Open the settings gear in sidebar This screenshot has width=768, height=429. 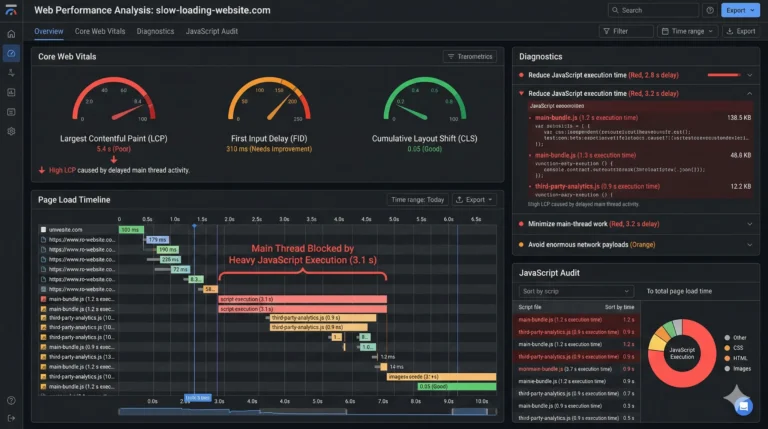[x=11, y=131]
